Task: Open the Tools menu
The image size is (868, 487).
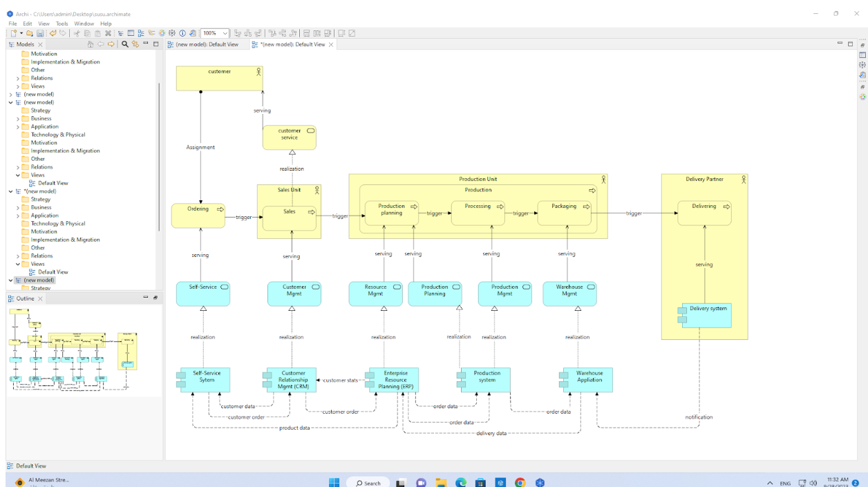Action: click(62, 23)
